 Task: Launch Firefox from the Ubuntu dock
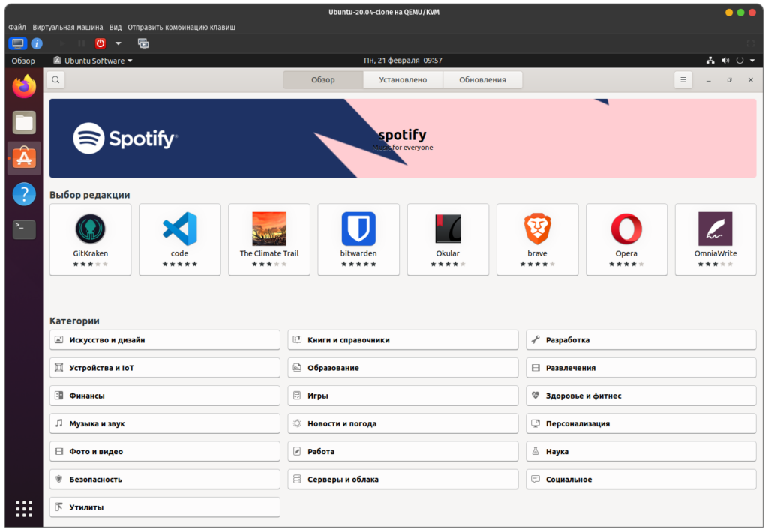[24, 87]
